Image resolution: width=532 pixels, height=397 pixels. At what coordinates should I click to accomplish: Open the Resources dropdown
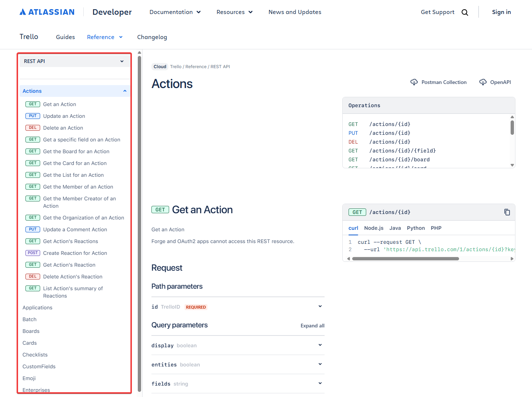coord(234,12)
